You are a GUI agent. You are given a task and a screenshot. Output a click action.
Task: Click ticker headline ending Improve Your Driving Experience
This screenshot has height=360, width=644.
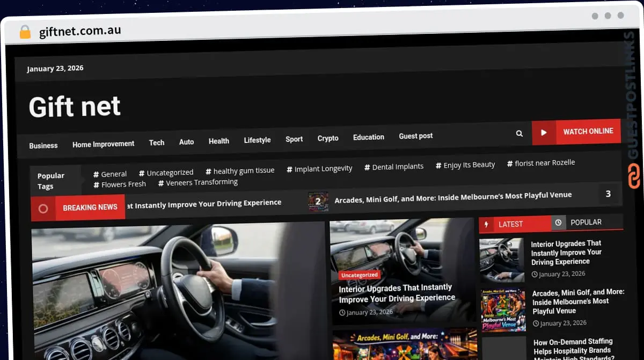(x=203, y=204)
